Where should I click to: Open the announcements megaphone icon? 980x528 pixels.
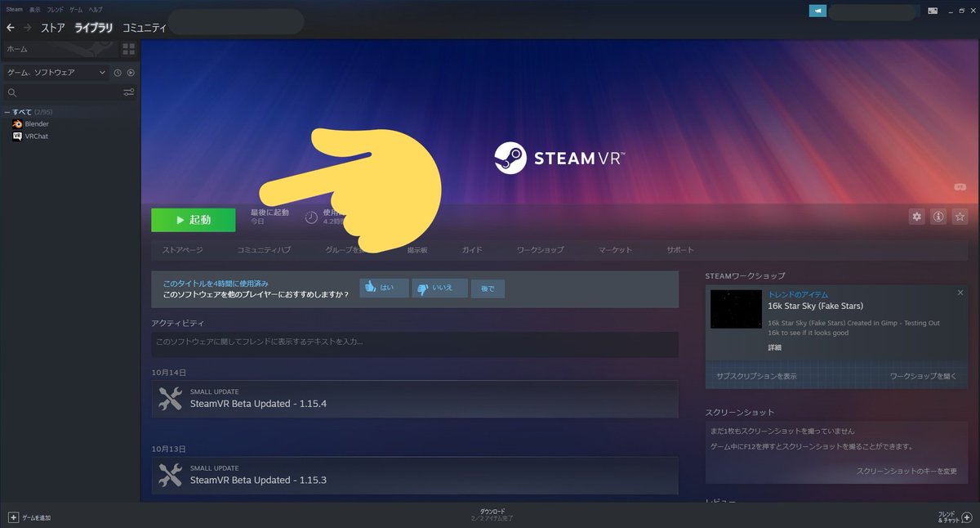pyautogui.click(x=817, y=11)
